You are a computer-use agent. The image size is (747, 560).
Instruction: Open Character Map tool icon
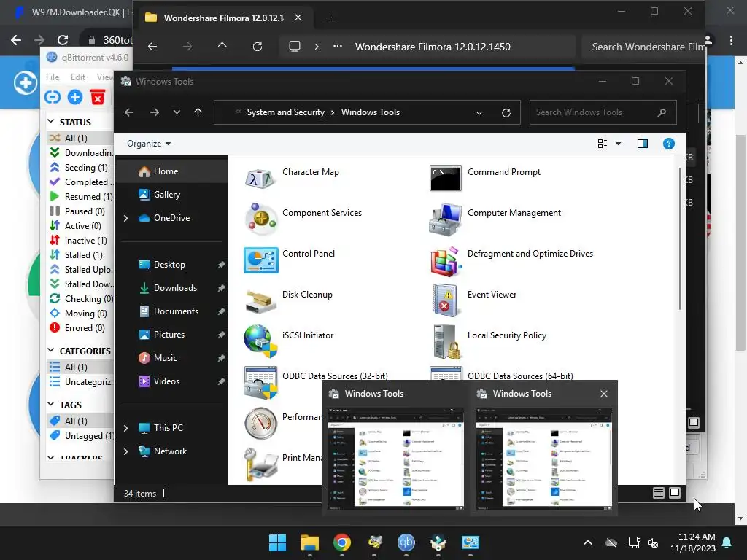coord(260,179)
